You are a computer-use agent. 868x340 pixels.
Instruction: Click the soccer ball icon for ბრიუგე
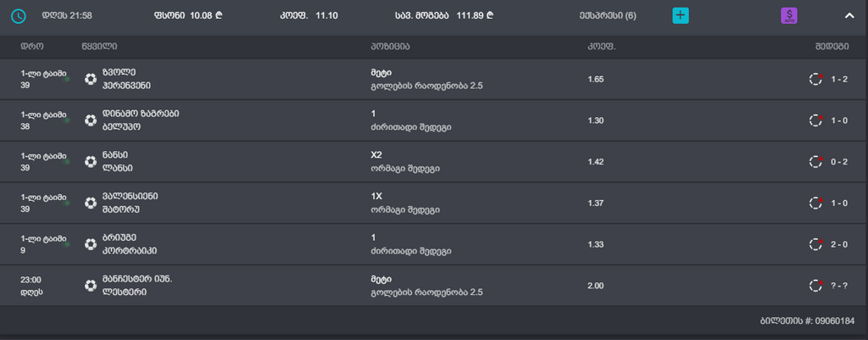point(91,244)
